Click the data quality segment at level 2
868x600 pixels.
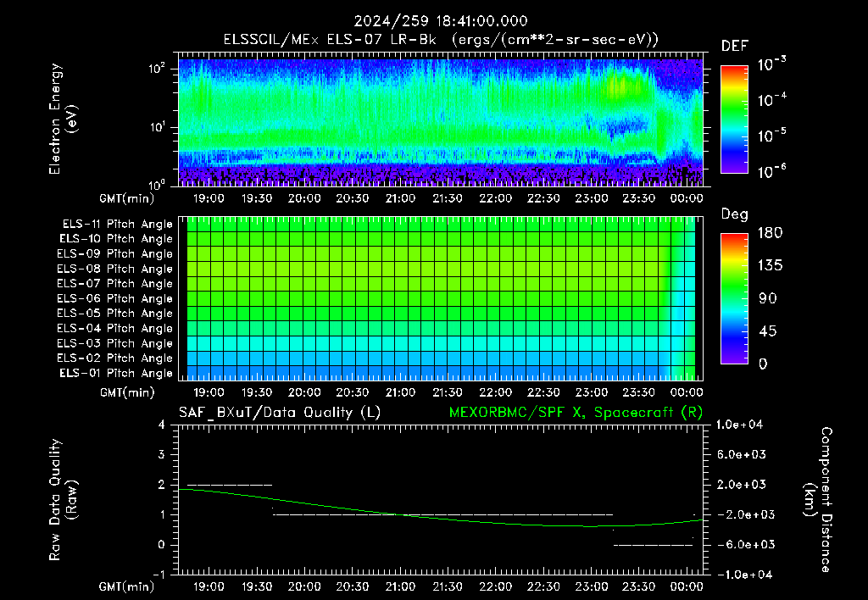click(229, 485)
